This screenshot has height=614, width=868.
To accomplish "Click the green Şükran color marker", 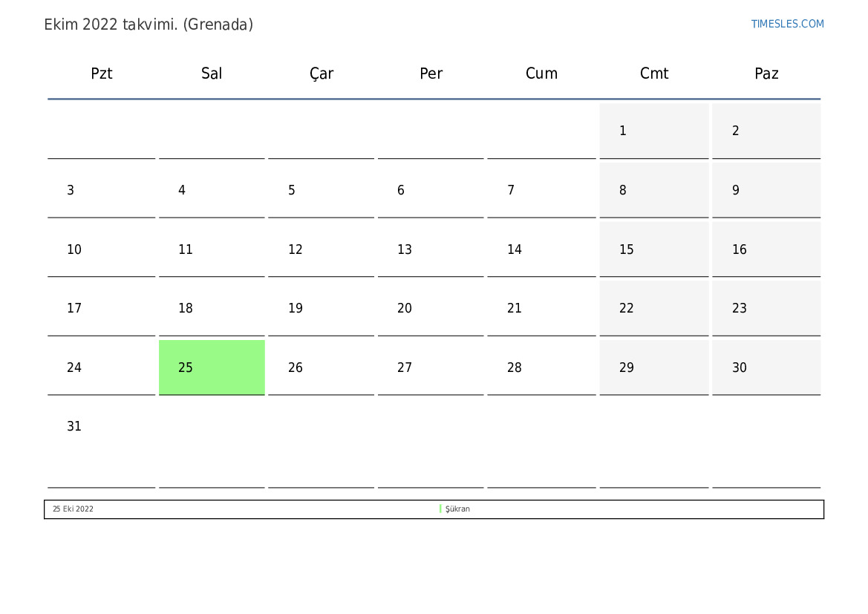I will [x=440, y=509].
